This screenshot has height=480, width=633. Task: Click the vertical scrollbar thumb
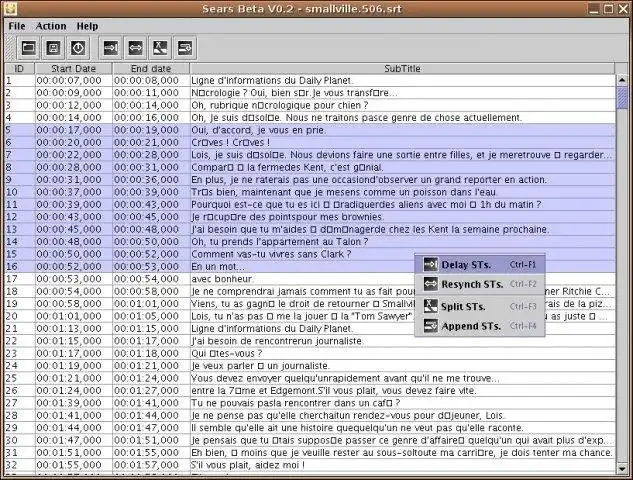[622, 97]
